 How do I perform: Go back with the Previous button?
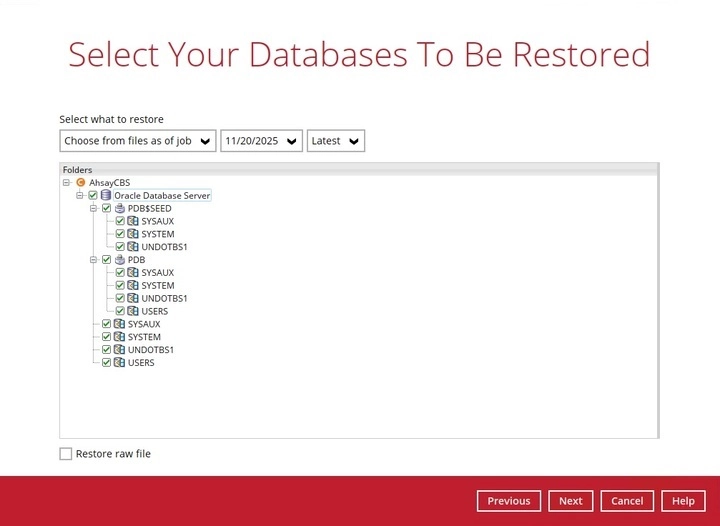click(509, 501)
